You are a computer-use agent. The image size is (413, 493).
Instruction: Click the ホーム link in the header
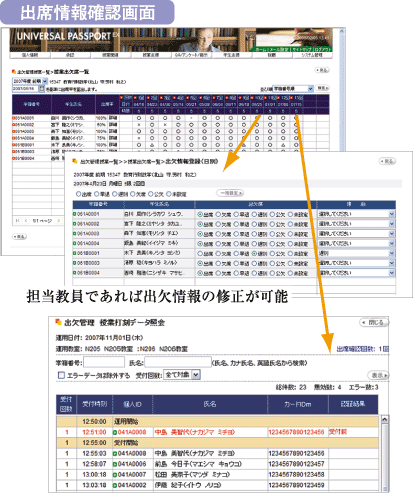click(261, 49)
